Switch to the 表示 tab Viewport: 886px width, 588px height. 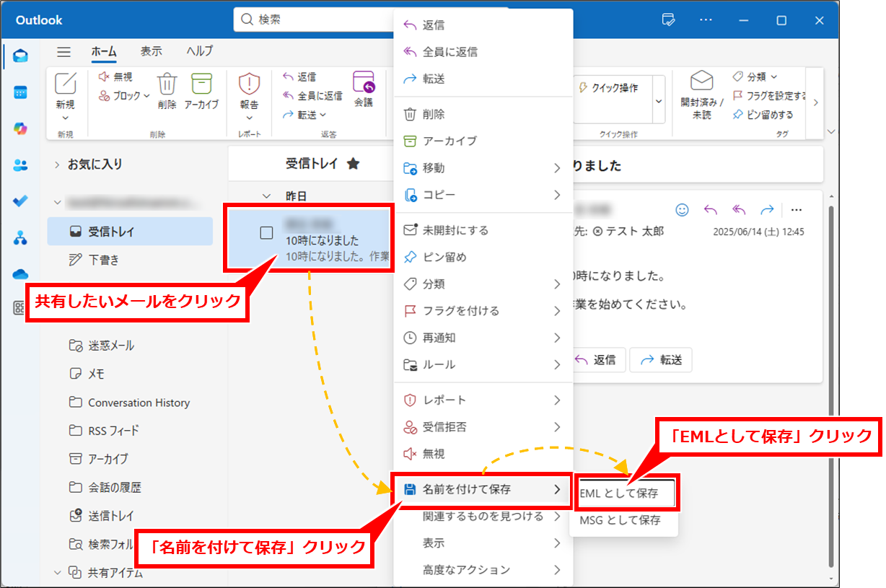pos(151,52)
